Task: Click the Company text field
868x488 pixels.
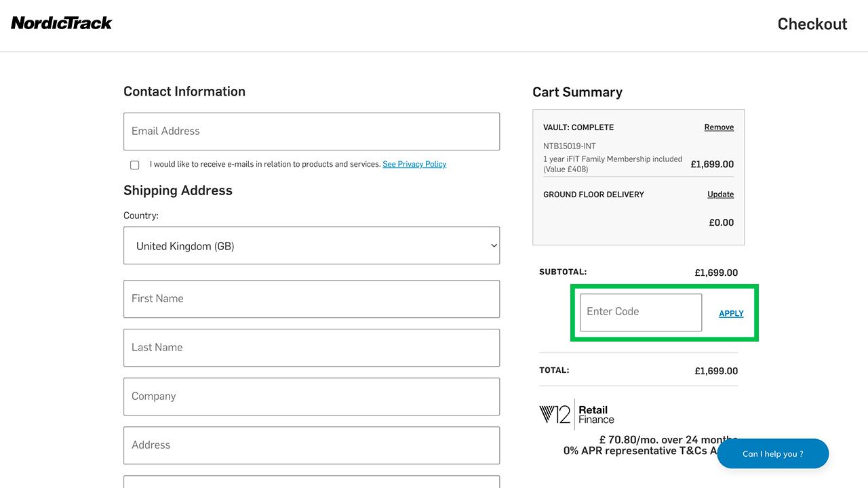Action: [x=311, y=396]
